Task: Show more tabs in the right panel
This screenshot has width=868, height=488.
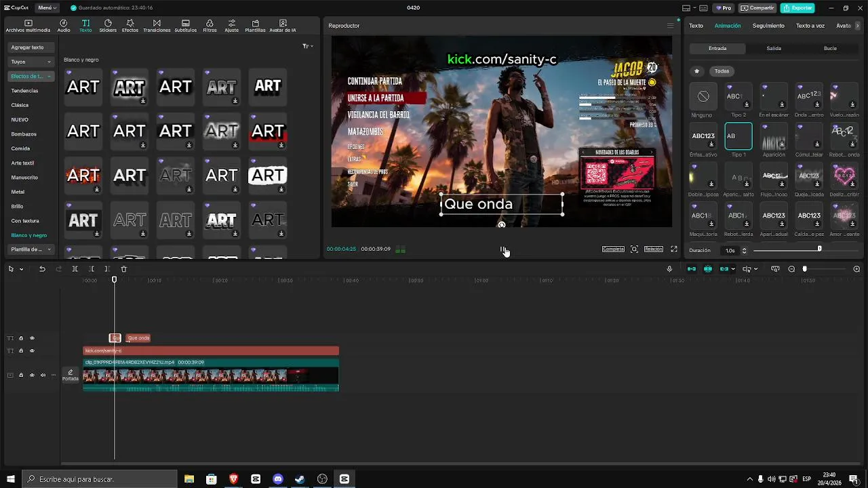Action: (x=858, y=26)
